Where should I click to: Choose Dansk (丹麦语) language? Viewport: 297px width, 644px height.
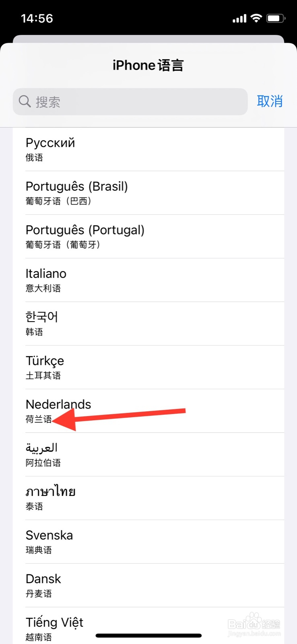pyautogui.click(x=148, y=585)
